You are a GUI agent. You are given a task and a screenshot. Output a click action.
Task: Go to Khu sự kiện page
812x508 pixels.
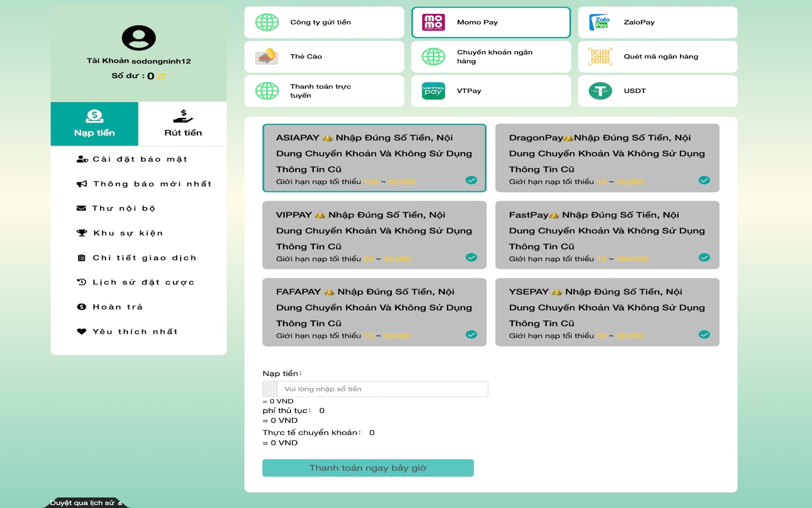(120, 233)
